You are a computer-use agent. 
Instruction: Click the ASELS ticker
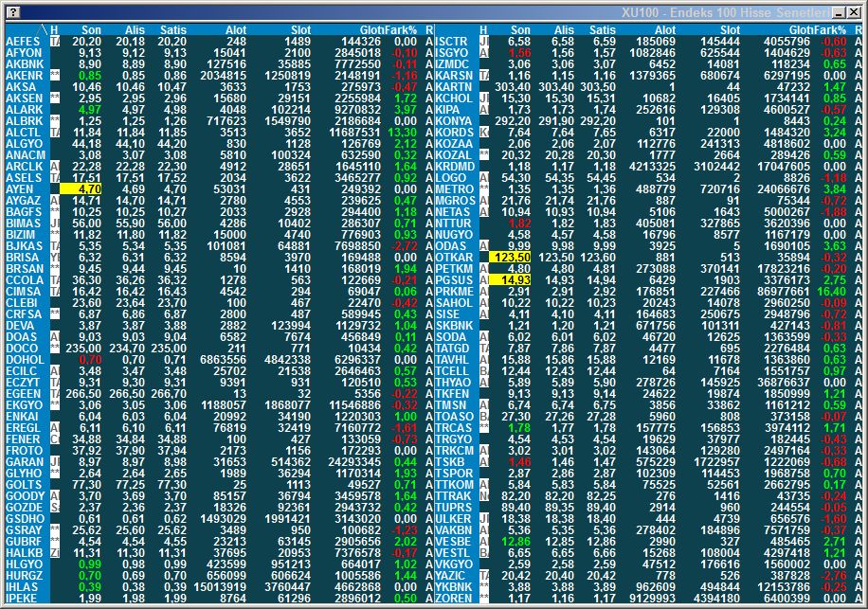(24, 177)
